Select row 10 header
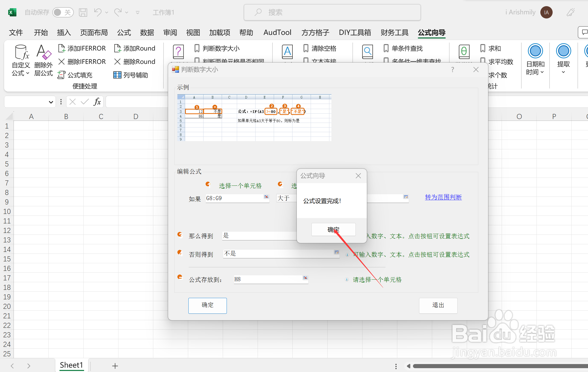The width and height of the screenshot is (588, 372). tap(7, 211)
